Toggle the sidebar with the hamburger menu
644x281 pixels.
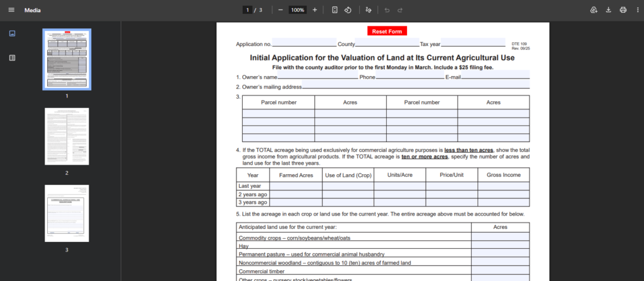pyautogui.click(x=11, y=10)
